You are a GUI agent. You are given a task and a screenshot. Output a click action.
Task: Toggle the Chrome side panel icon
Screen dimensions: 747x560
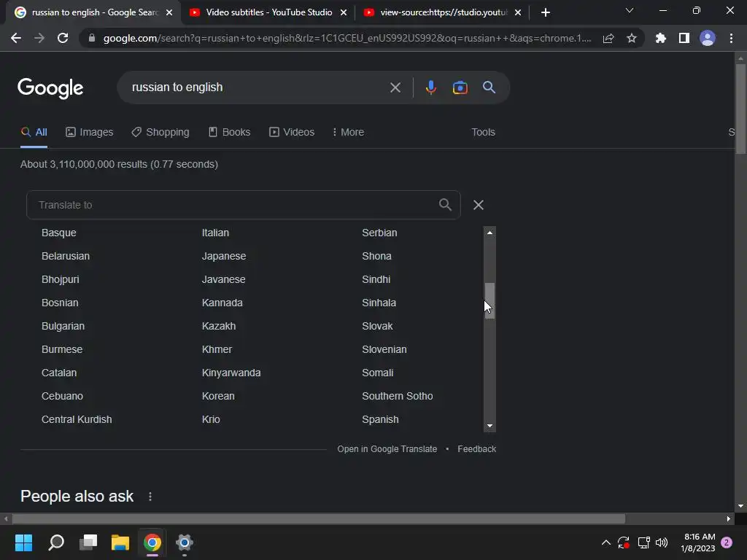click(684, 38)
